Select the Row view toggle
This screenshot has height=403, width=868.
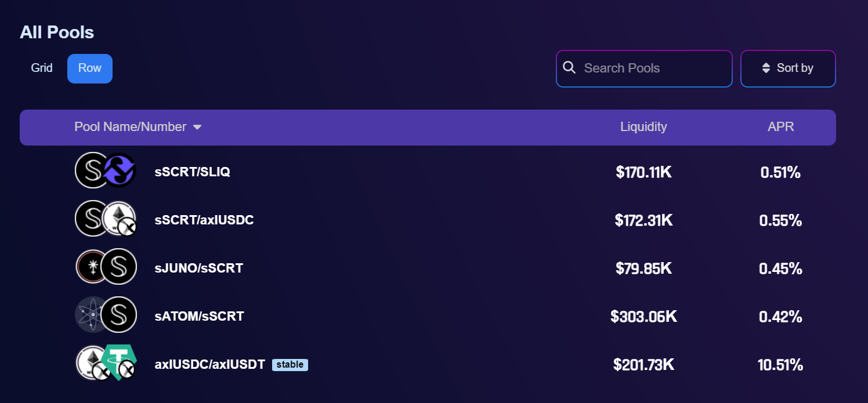click(x=90, y=68)
